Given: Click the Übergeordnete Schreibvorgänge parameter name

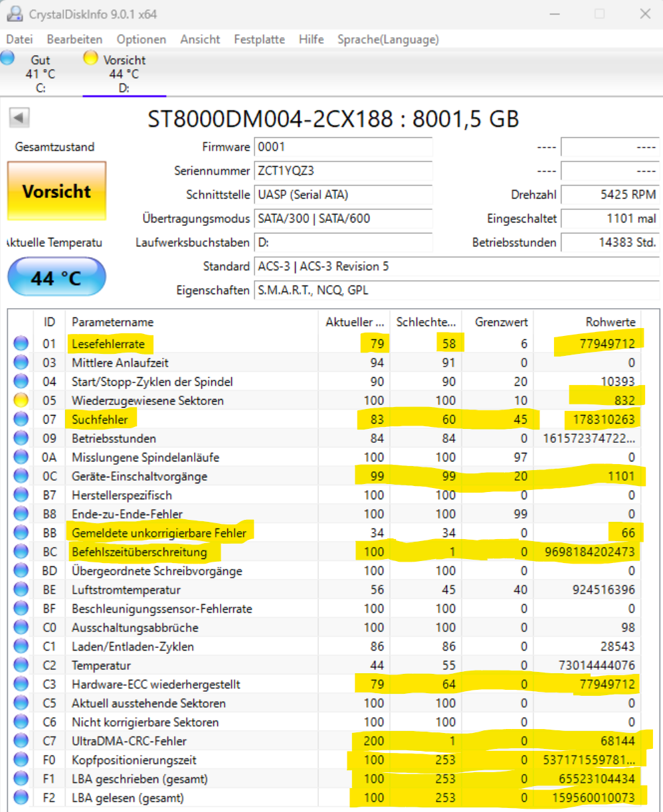Looking at the screenshot, I should 157,571.
